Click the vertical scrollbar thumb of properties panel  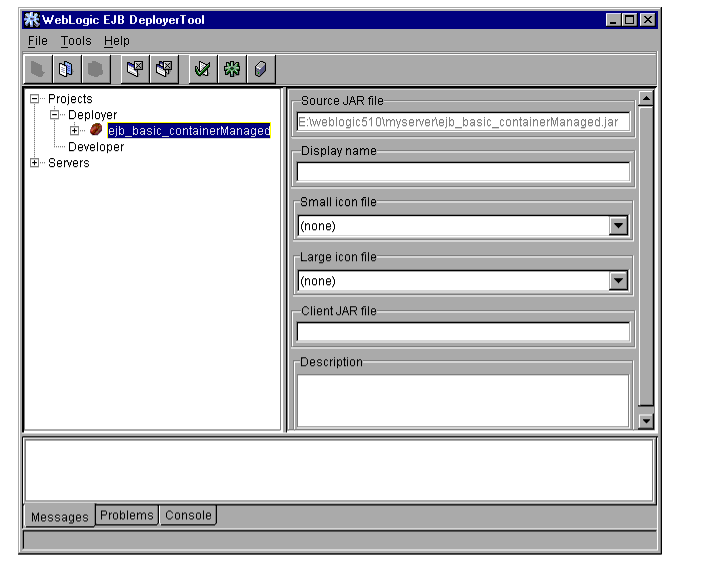[x=646, y=256]
